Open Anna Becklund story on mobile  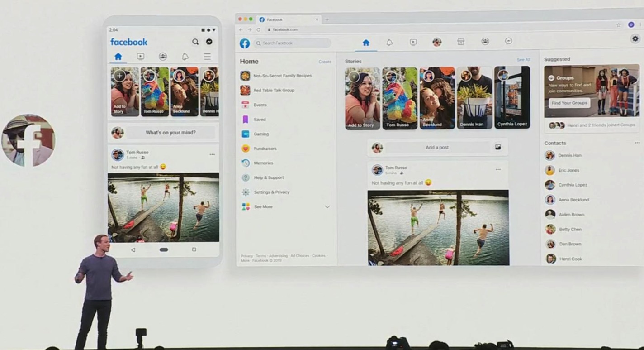[x=185, y=92]
